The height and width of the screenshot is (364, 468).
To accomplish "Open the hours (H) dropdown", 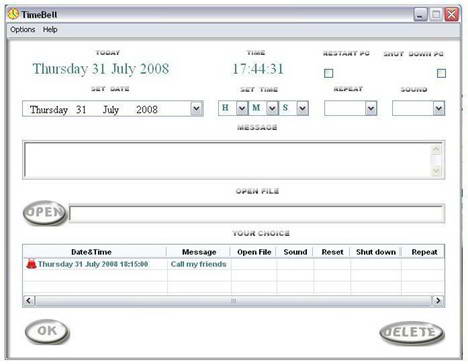I will click(242, 108).
